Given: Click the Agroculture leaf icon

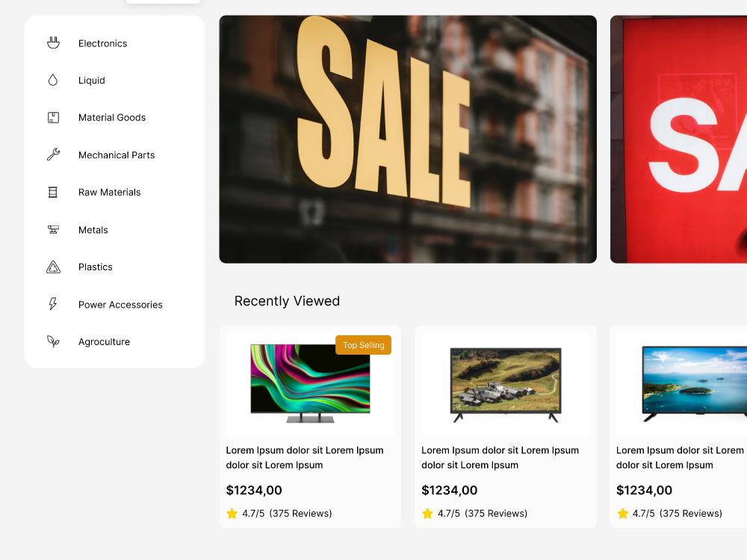Looking at the screenshot, I should coord(53,341).
